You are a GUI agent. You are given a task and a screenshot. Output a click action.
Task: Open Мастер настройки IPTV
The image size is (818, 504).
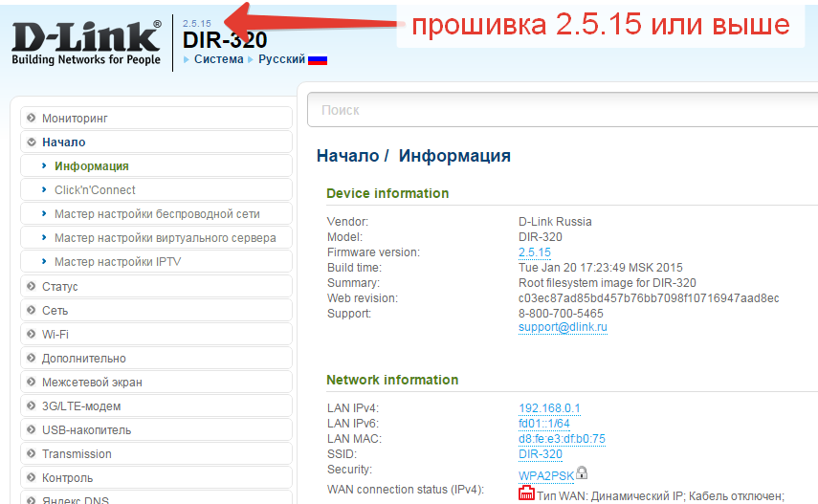[x=156, y=262]
